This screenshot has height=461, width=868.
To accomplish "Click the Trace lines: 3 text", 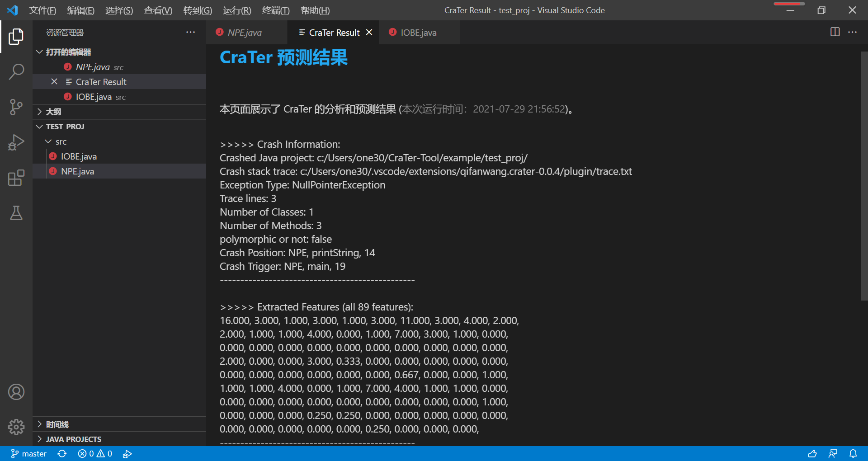I will [248, 198].
